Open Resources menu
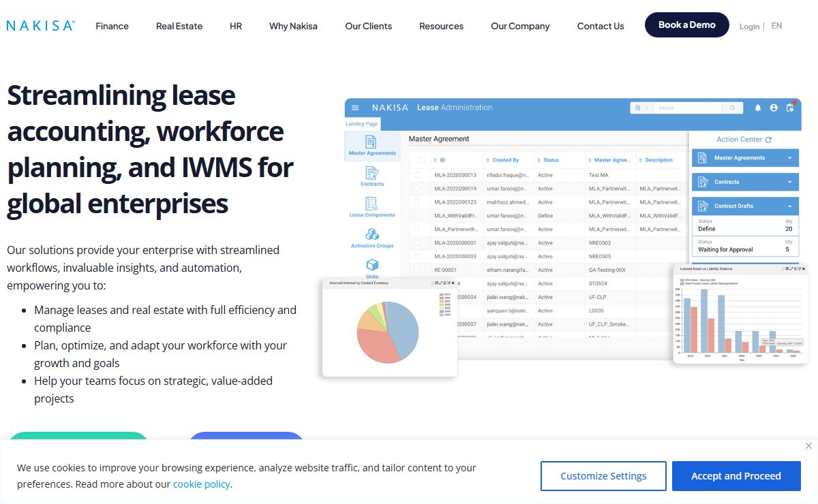818x504 pixels. click(x=441, y=26)
